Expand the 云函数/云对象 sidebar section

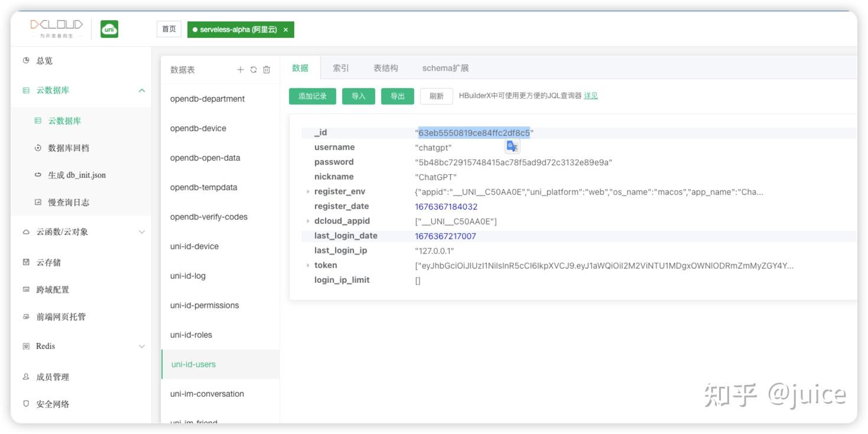(142, 232)
